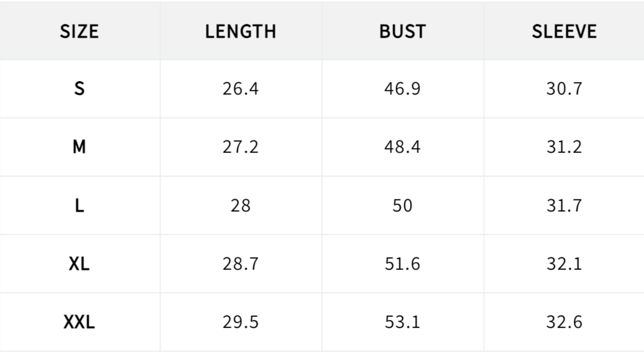
Task: Click bust value 50 for size L
Action: click(x=402, y=206)
